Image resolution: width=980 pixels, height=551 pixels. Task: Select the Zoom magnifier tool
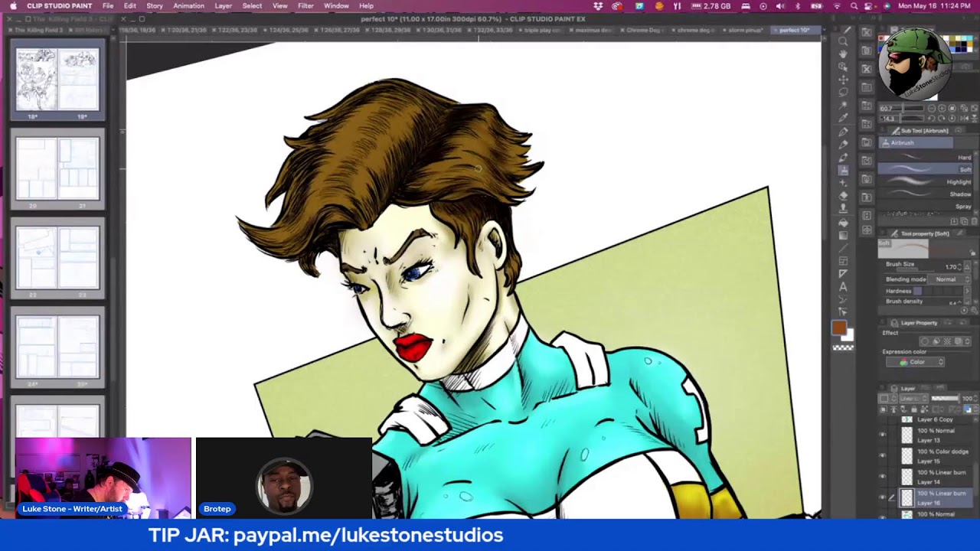[843, 41]
